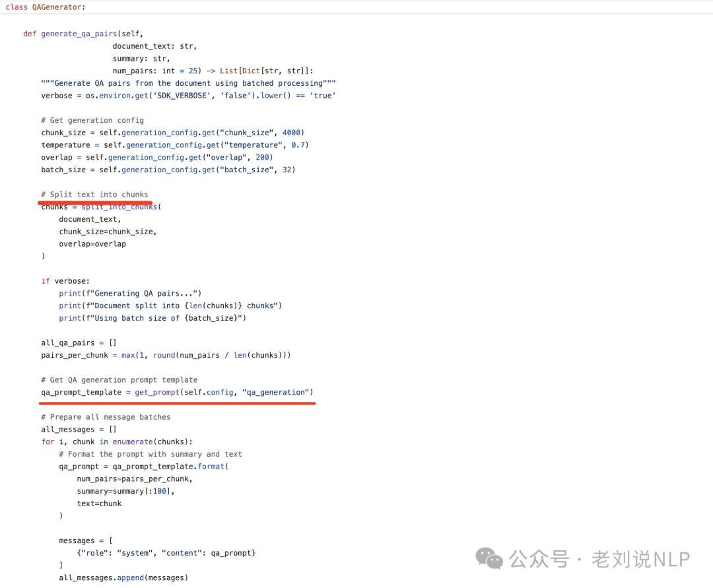Click the 'overlap=overlap' argument line

(92, 244)
